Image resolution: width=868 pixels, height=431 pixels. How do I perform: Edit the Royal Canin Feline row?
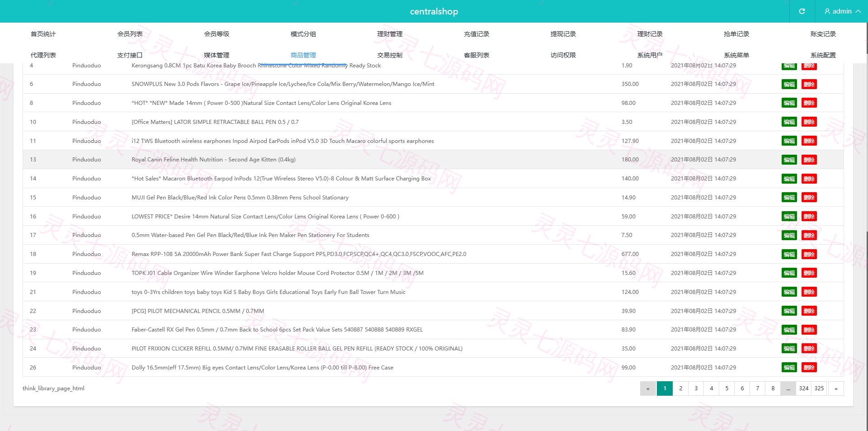789,160
